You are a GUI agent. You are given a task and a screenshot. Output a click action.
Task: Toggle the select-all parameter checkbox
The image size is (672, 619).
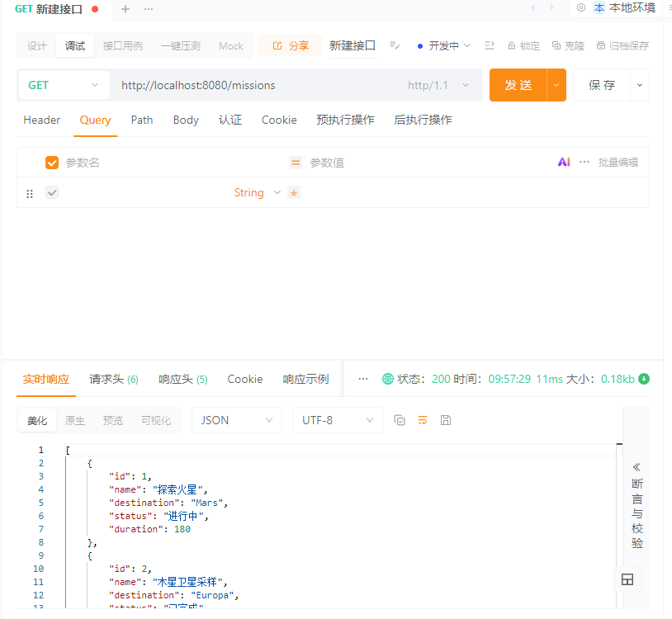pyautogui.click(x=52, y=163)
